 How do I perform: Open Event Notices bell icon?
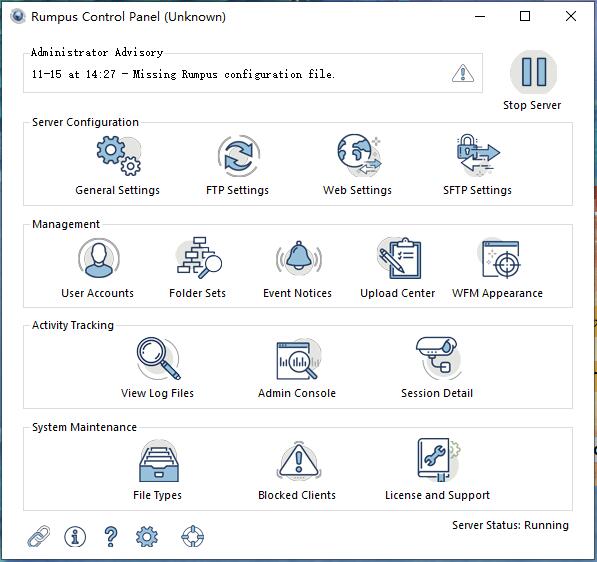point(299,258)
